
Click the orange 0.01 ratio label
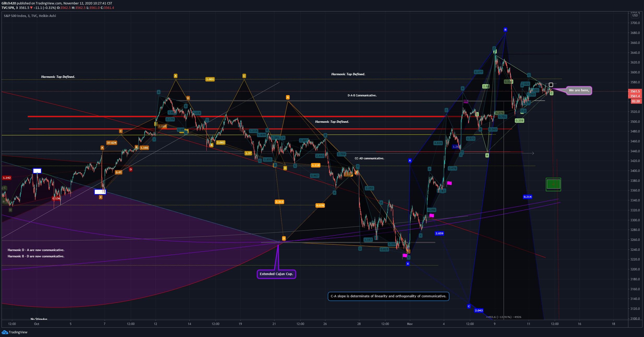click(x=118, y=172)
